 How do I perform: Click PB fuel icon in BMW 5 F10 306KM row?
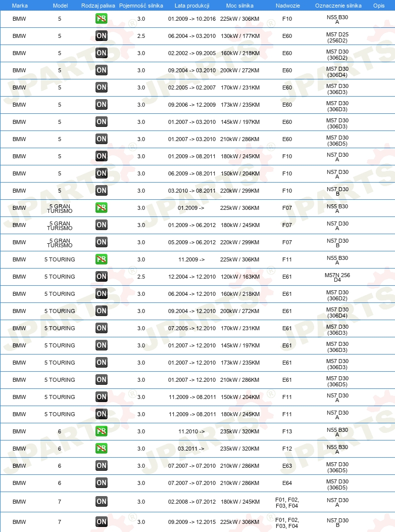102,19
